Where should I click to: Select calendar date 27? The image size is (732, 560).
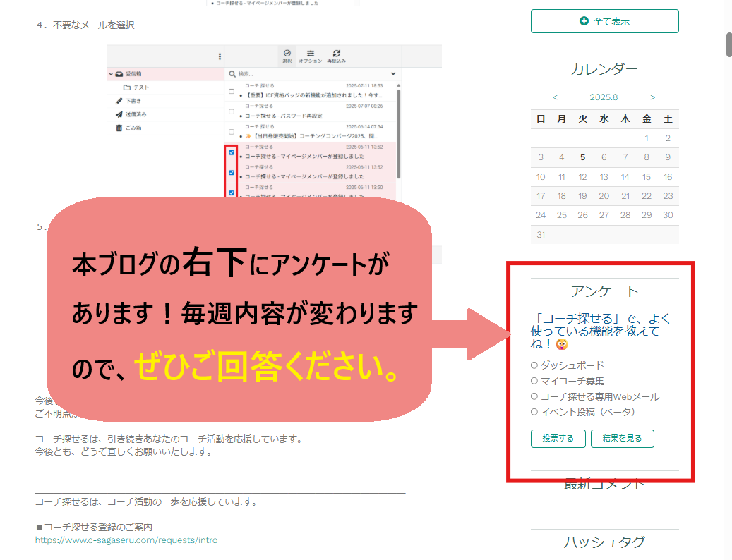[x=604, y=215]
